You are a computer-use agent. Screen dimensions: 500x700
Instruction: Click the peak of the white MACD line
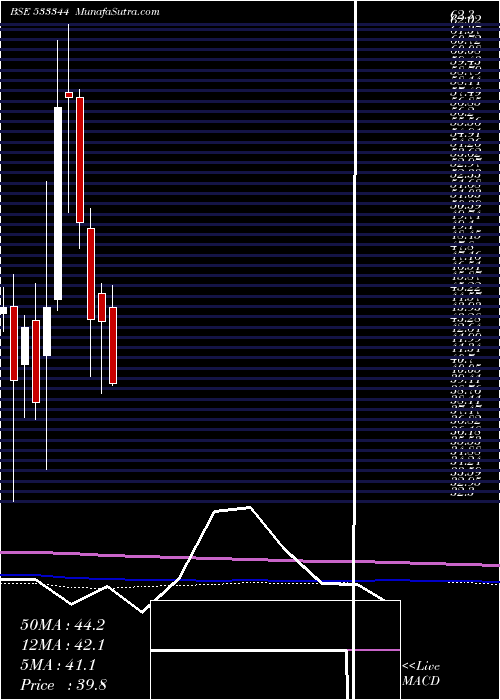tap(249, 507)
